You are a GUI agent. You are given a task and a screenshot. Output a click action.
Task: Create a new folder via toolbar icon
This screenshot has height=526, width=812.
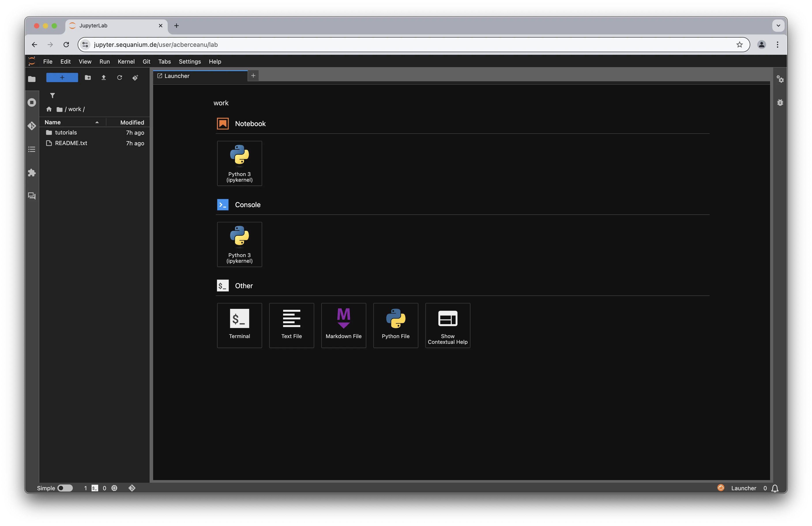[x=88, y=78]
